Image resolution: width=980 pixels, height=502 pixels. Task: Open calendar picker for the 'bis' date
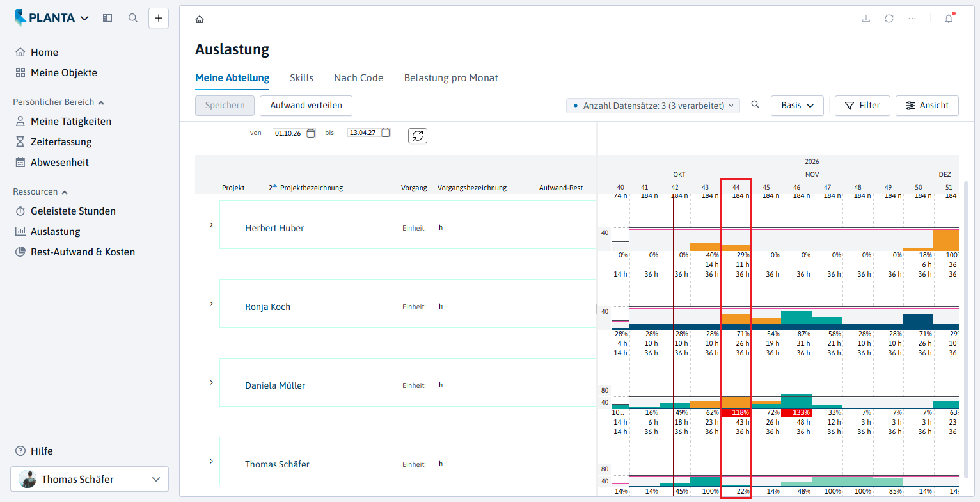386,133
